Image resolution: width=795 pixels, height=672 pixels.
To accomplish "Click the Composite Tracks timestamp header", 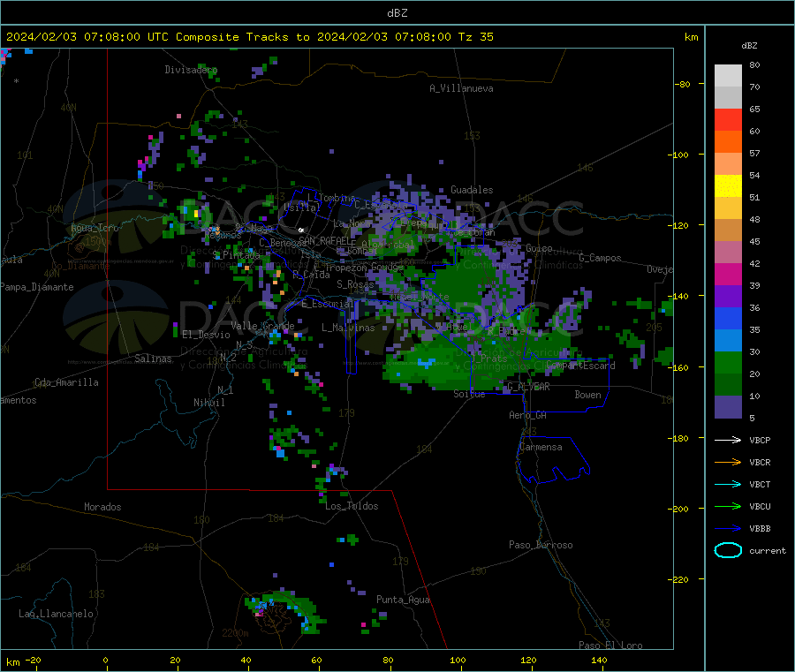I will coord(249,37).
